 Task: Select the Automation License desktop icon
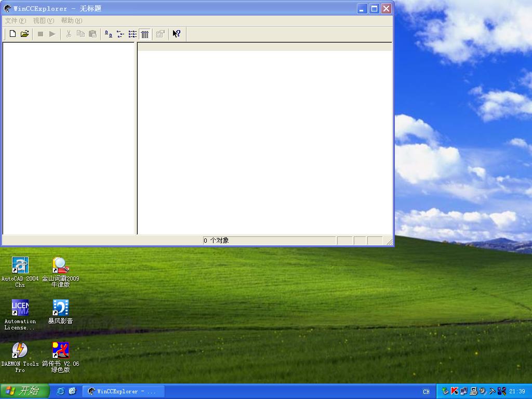tap(20, 315)
